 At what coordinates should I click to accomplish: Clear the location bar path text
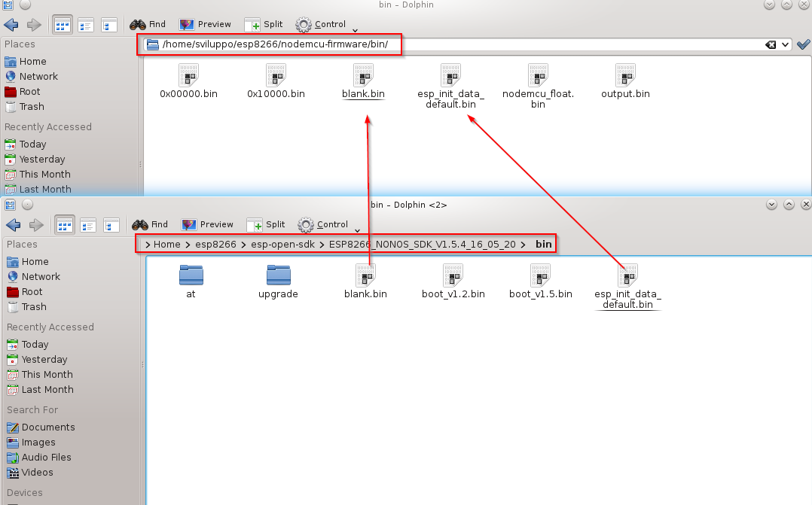(x=771, y=45)
